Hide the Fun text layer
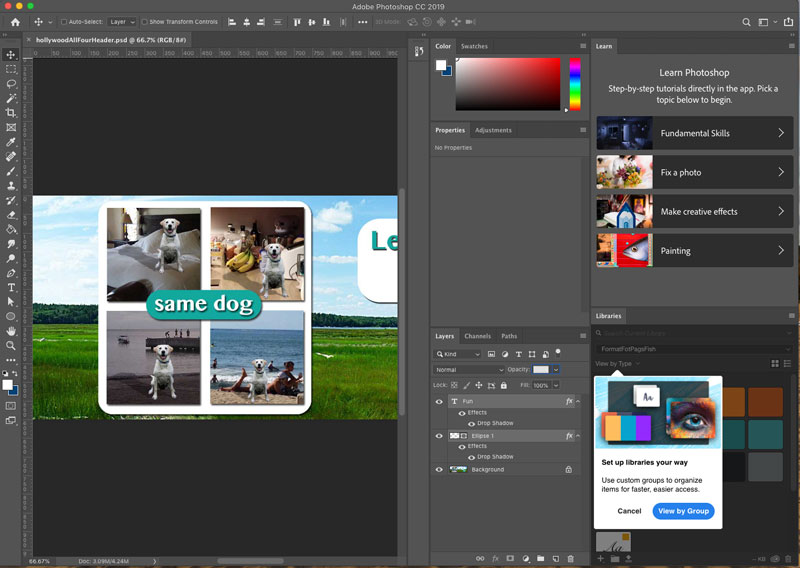Image resolution: width=800 pixels, height=568 pixels. pyautogui.click(x=439, y=402)
